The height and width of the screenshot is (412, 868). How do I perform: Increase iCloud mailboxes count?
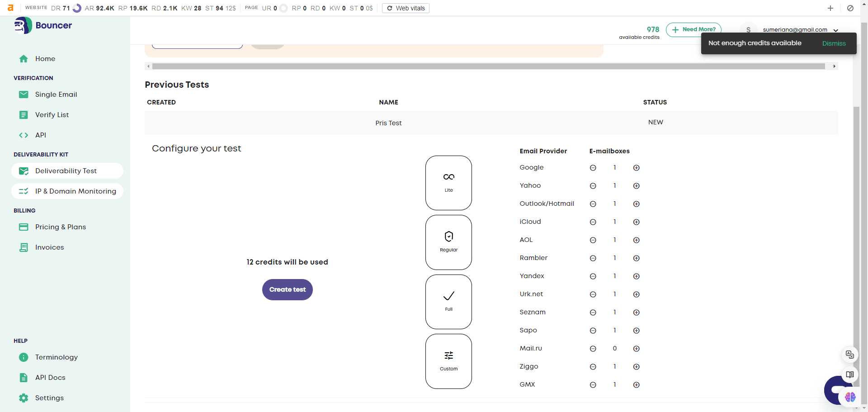coord(637,222)
